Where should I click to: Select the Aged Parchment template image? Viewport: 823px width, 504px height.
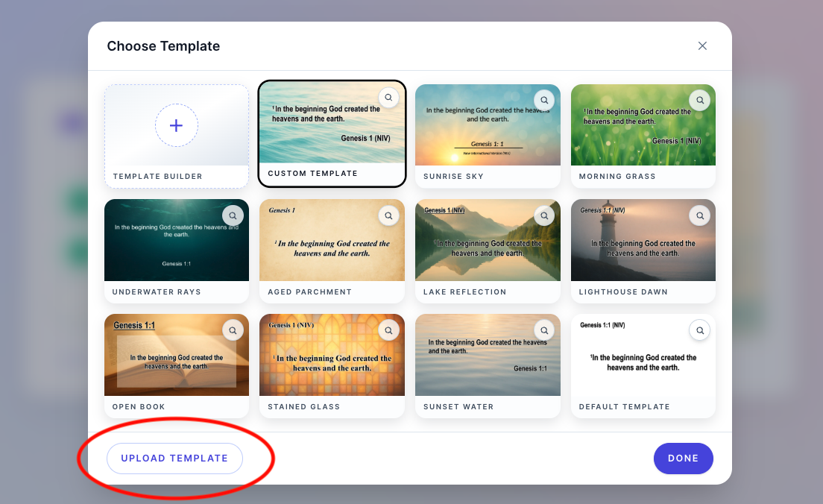coord(332,240)
